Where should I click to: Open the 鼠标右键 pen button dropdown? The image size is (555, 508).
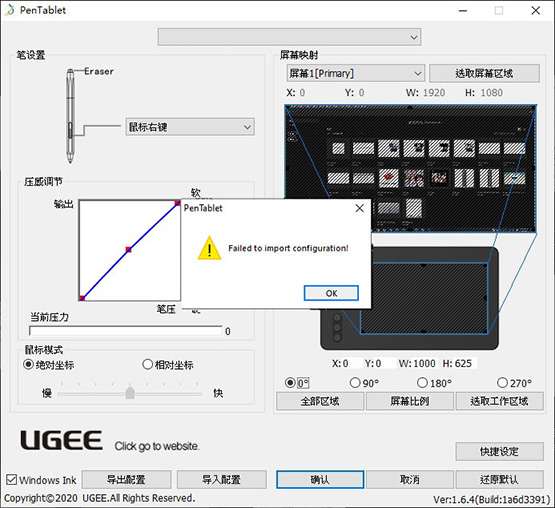pyautogui.click(x=190, y=127)
